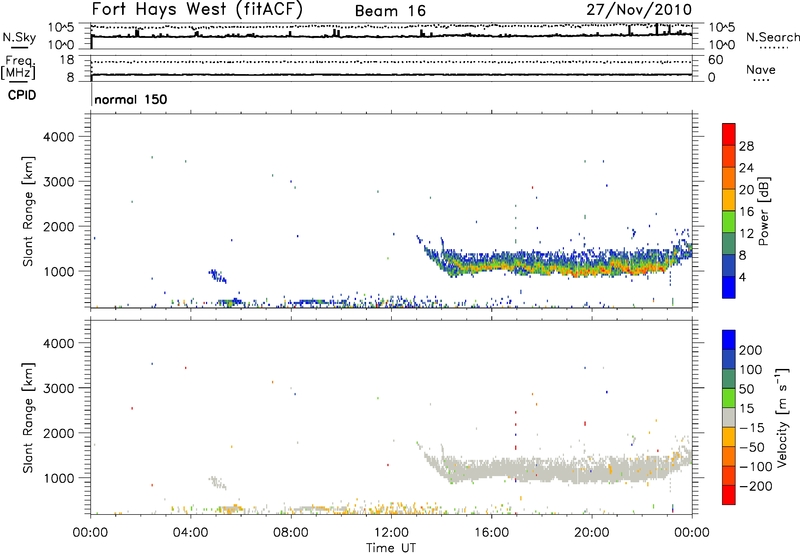Click the 'Beam 16' label
The height and width of the screenshot is (554, 800).
390,11
